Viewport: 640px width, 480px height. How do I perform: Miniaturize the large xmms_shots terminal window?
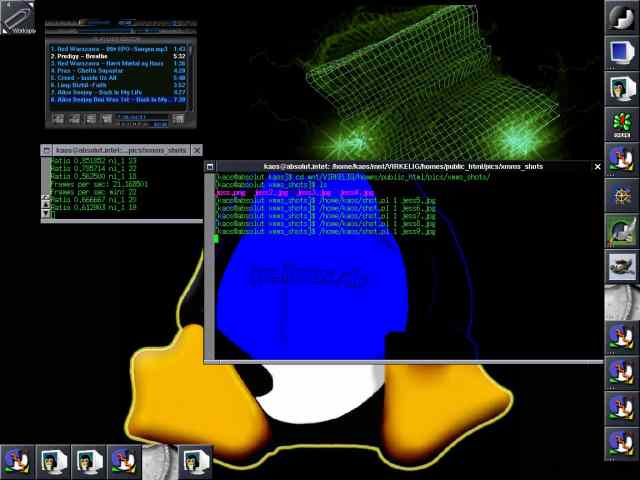tap(210, 167)
